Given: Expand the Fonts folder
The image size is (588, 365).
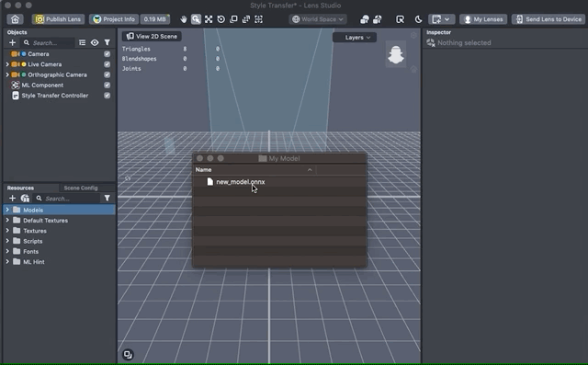Looking at the screenshot, I should tap(7, 251).
